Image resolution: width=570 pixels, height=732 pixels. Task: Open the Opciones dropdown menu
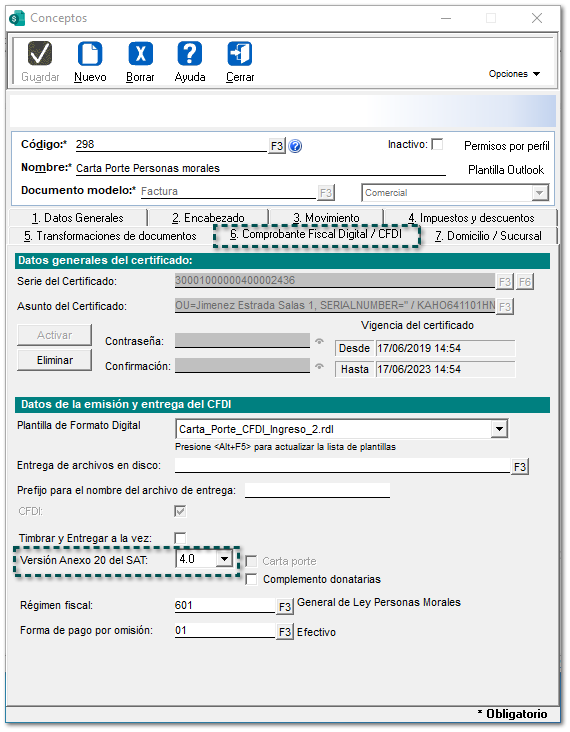514,74
